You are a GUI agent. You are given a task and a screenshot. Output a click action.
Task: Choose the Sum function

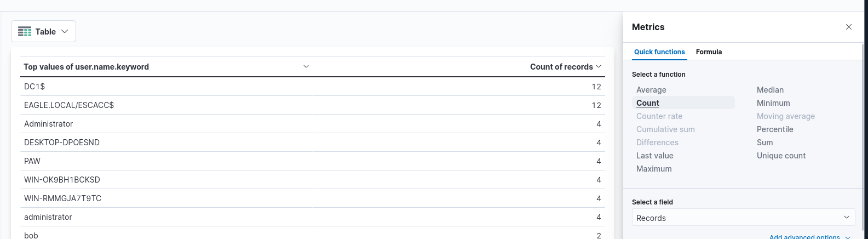pyautogui.click(x=765, y=143)
